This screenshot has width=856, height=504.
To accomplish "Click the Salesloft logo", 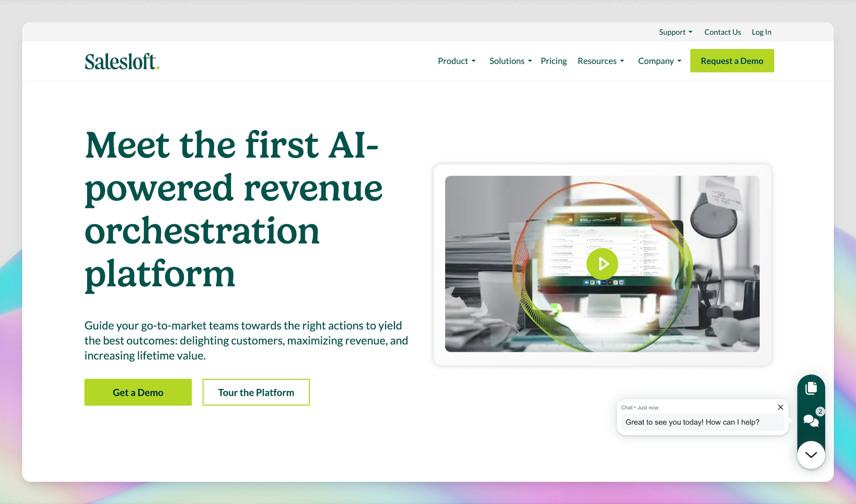I will coord(122,62).
